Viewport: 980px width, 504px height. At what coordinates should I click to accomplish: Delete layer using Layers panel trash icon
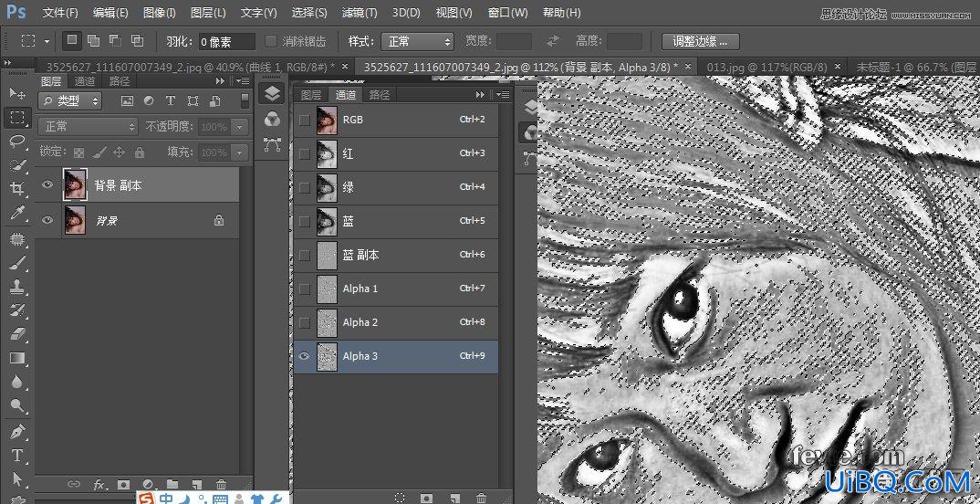click(x=221, y=484)
